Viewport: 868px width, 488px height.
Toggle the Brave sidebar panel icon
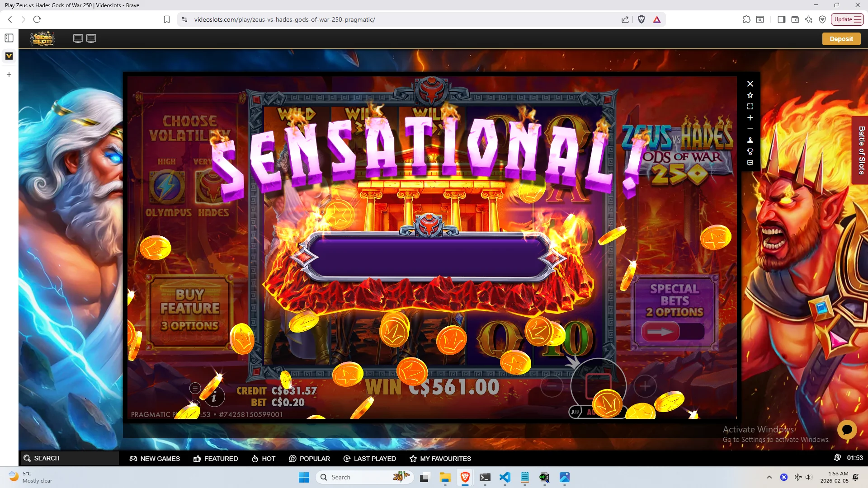pyautogui.click(x=9, y=38)
